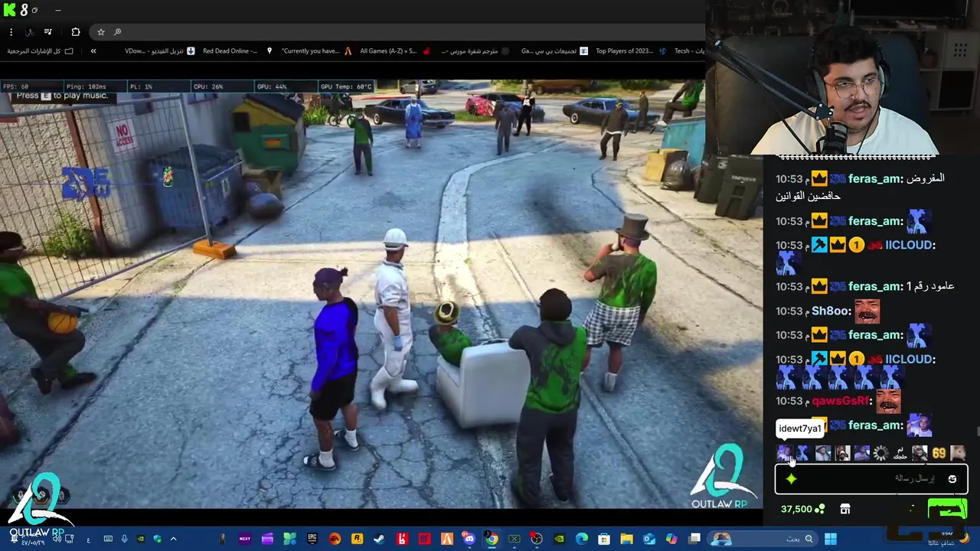980x551 pixels.
Task: Expand the bookmarks overflow chevron
Action: (93, 51)
